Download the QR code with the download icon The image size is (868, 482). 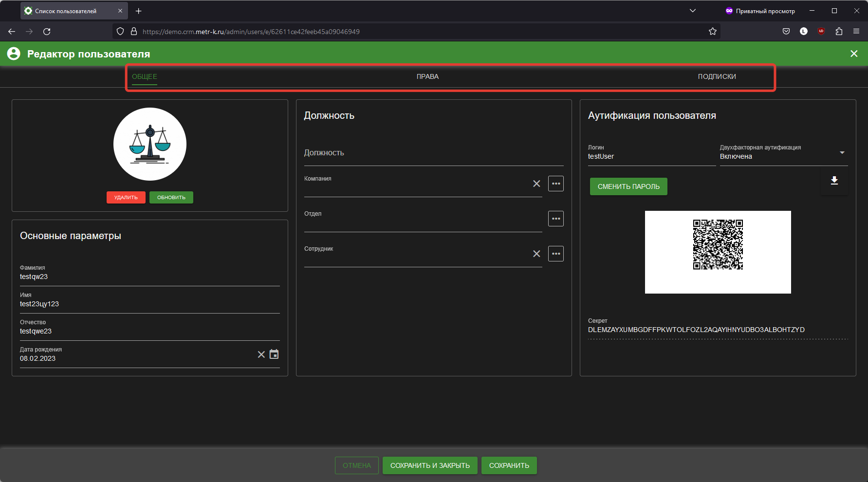834,181
